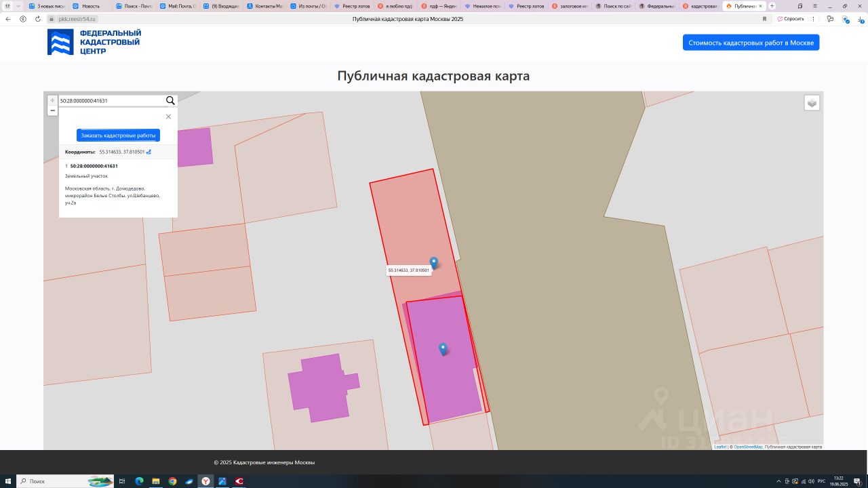
Task: Open Leaflet attribution link
Action: 719,447
